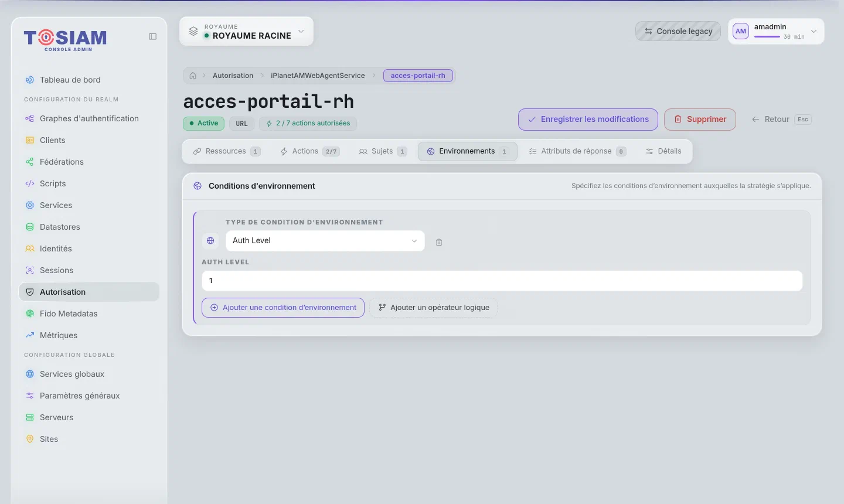
Task: Open the Clients section
Action: click(89, 140)
